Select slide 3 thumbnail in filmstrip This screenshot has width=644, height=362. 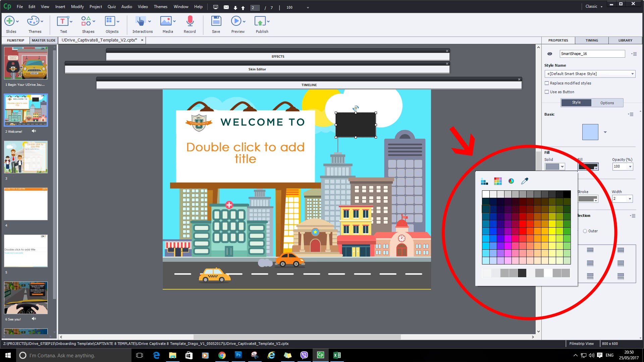pyautogui.click(x=26, y=157)
